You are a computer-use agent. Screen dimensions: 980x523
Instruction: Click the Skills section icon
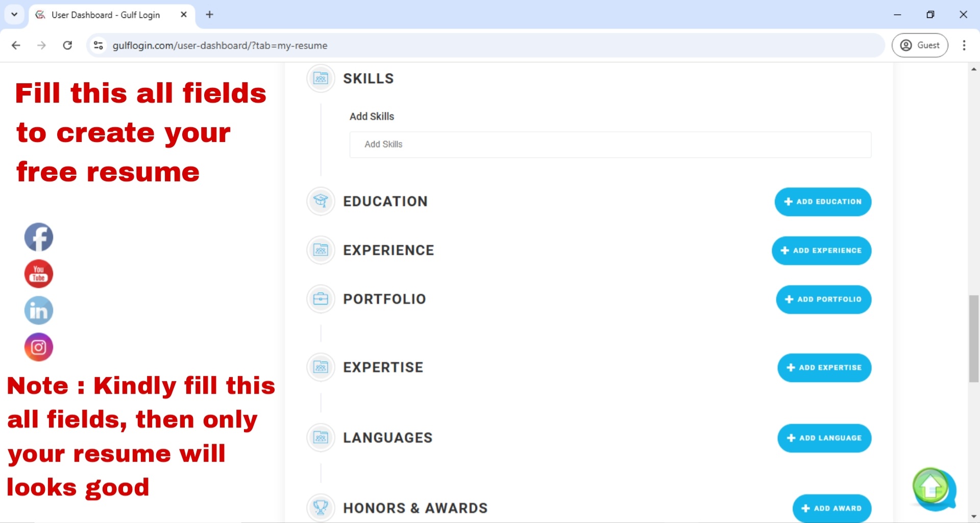(320, 78)
